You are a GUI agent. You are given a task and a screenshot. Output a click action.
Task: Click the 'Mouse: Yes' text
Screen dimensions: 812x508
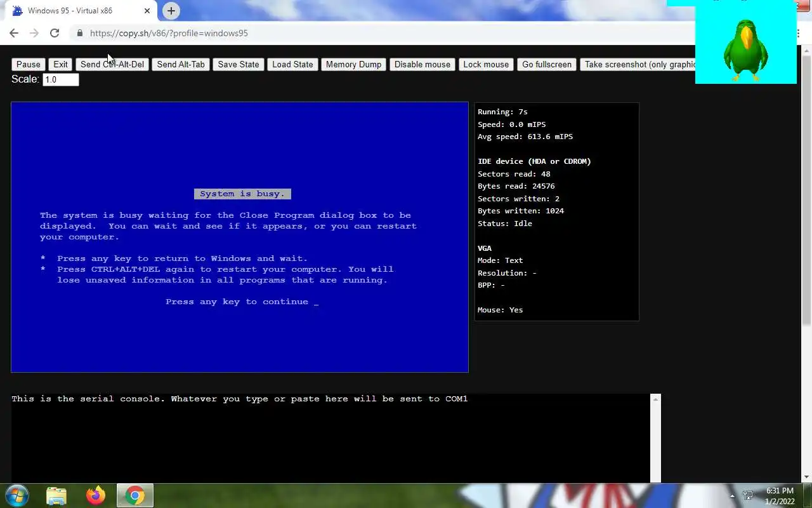point(501,310)
